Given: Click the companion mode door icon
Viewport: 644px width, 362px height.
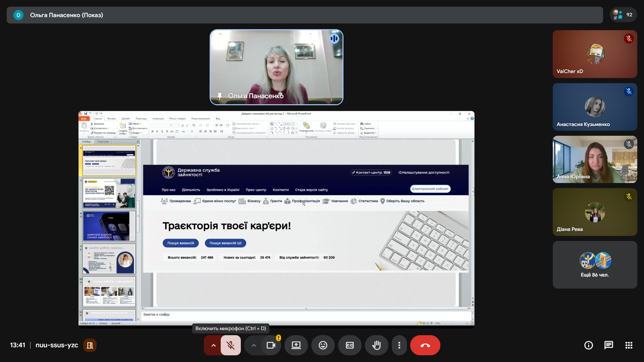Looking at the screenshot, I should [90, 345].
